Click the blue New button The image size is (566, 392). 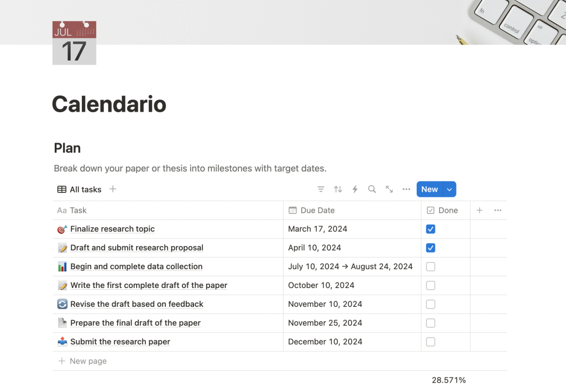pyautogui.click(x=429, y=189)
